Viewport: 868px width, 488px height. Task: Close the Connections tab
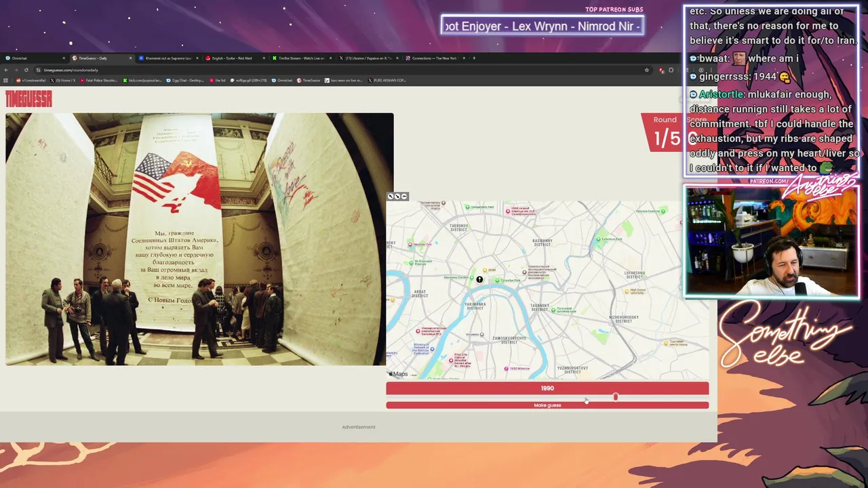tap(464, 58)
